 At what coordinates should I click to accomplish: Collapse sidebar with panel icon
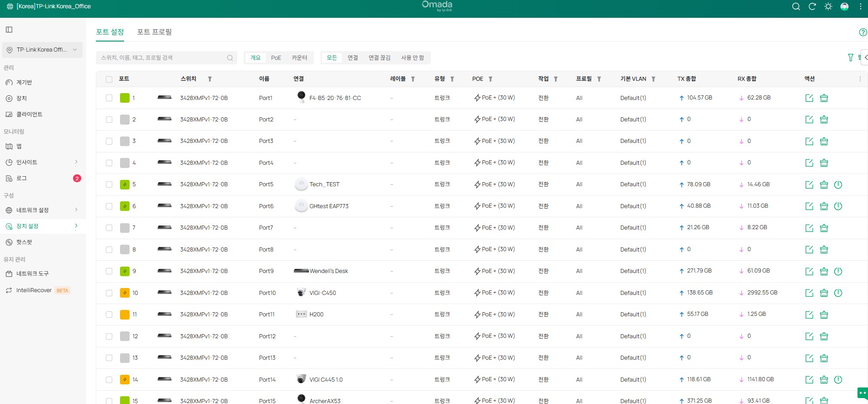tap(9, 30)
